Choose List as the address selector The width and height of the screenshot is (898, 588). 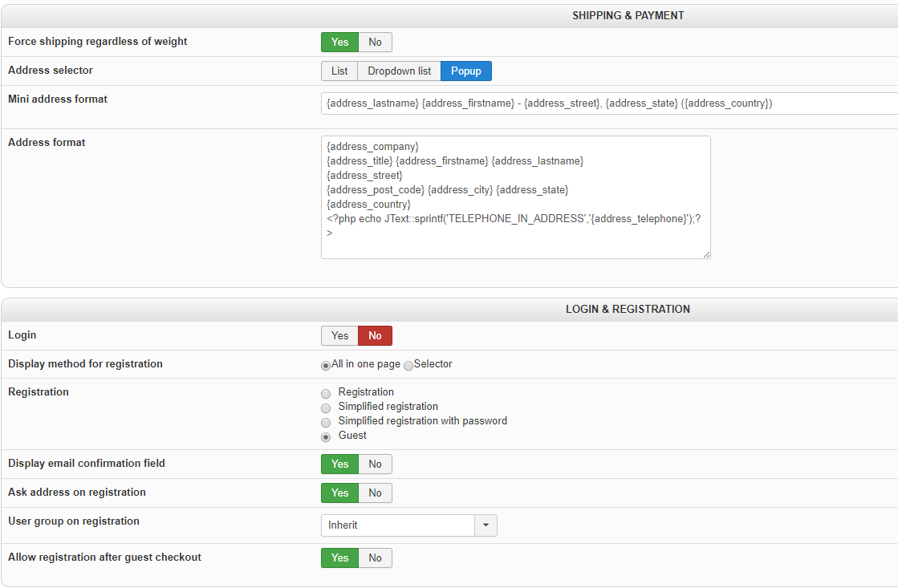339,71
